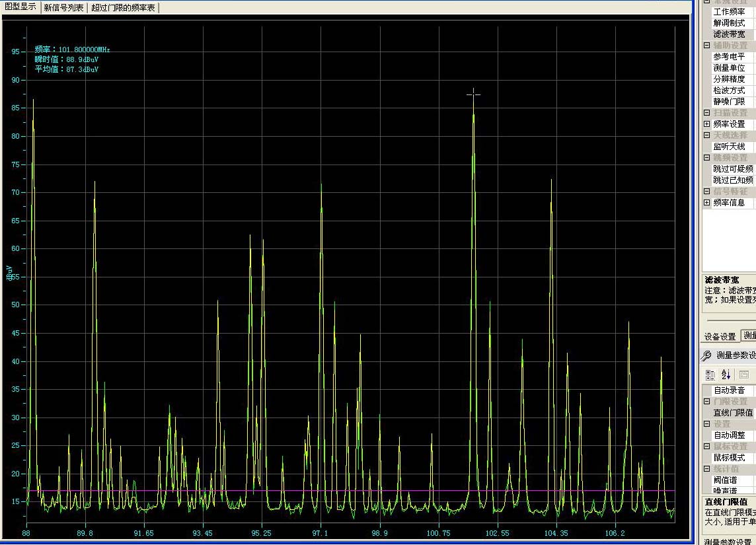Screen dimensions: 756x545
Task: Collapse the 鼠标设置 section
Action: 706,447
